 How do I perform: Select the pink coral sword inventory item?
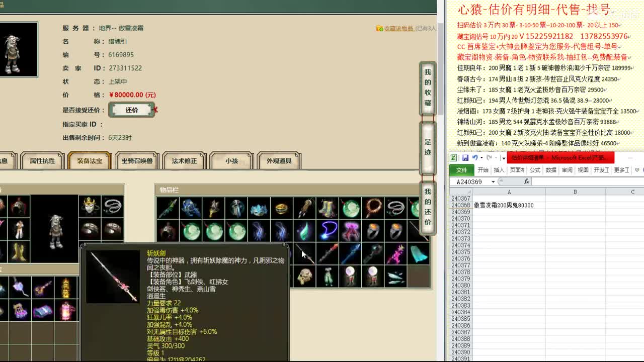(396, 254)
